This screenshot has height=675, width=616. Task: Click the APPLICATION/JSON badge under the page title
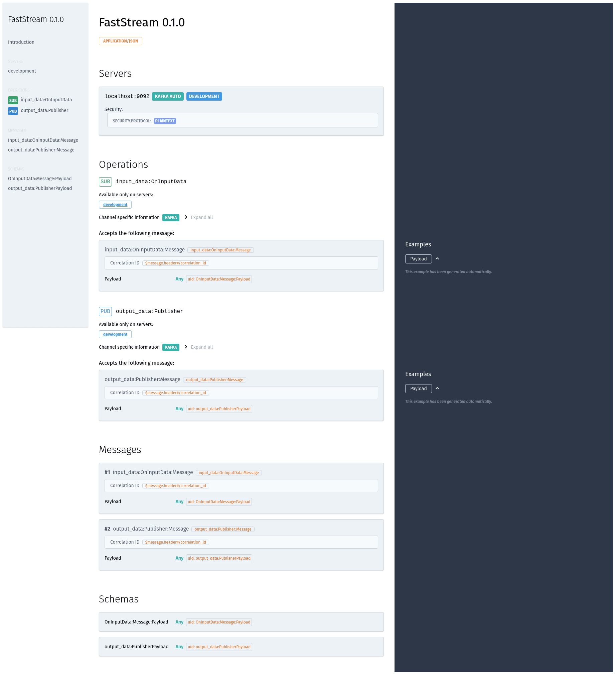pyautogui.click(x=121, y=41)
